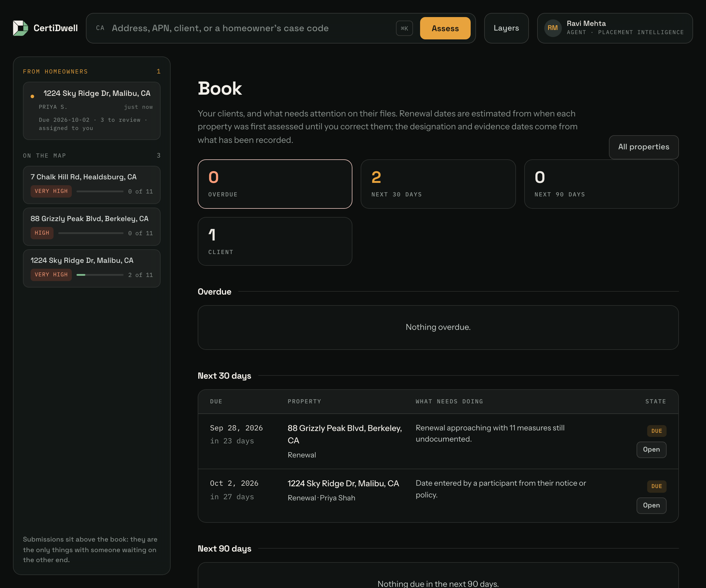The width and height of the screenshot is (706, 588).
Task: Open 7 Chalk Hill Rd map card
Action: click(91, 185)
